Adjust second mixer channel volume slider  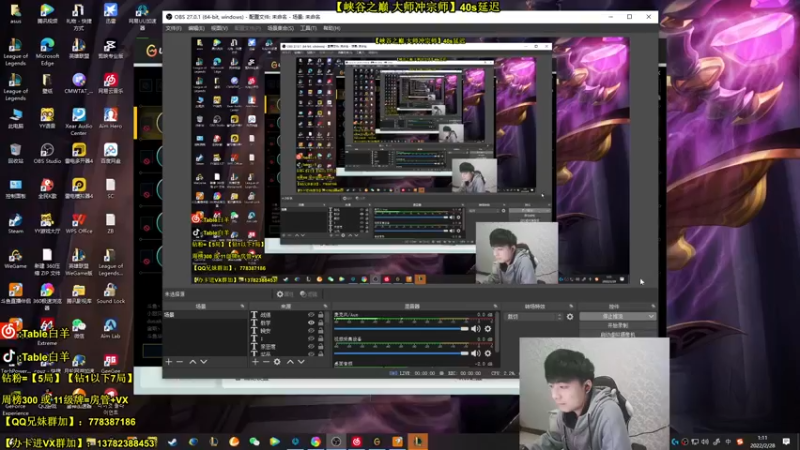click(x=401, y=353)
